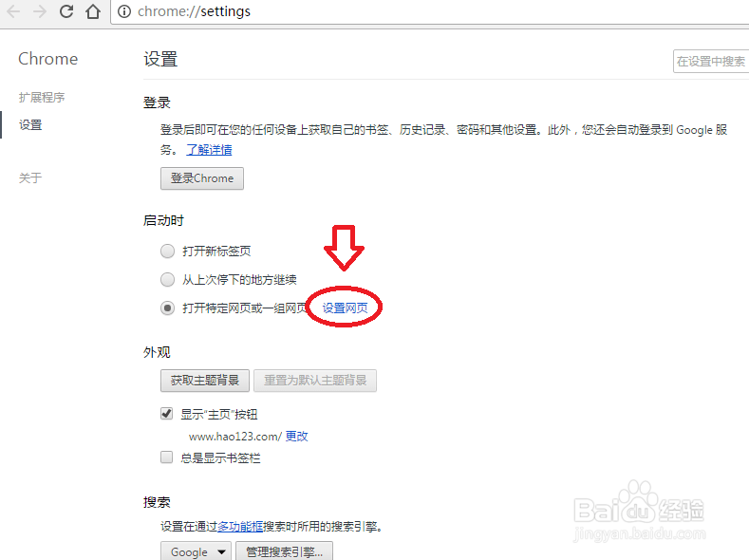The height and width of the screenshot is (560, 749).
Task: Open 关于 in the sidebar
Action: [30, 178]
